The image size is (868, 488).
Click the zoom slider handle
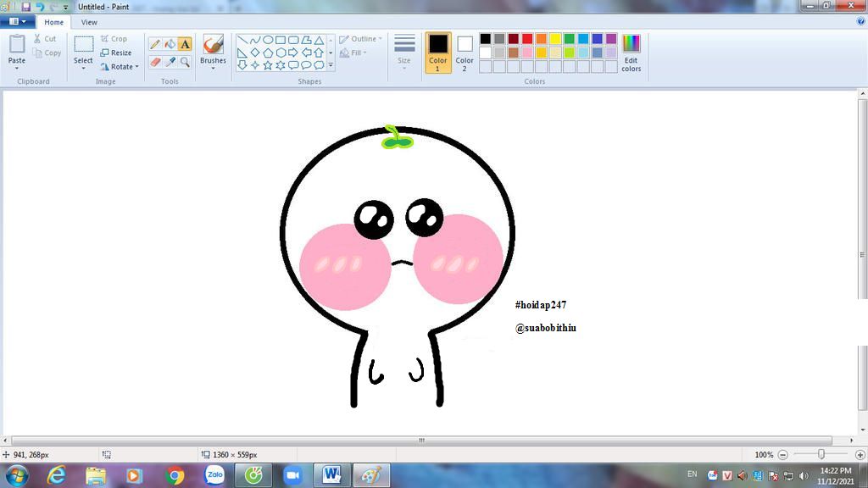(x=821, y=455)
